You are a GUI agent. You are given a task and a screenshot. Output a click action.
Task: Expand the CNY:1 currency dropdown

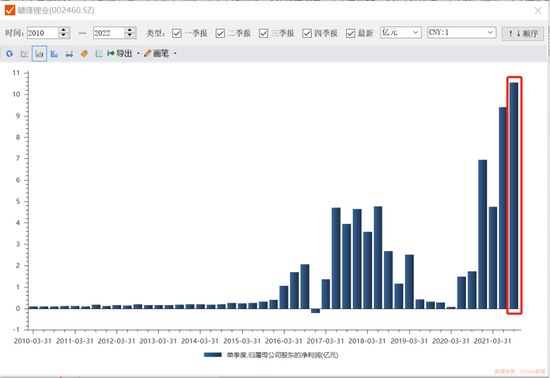point(462,33)
